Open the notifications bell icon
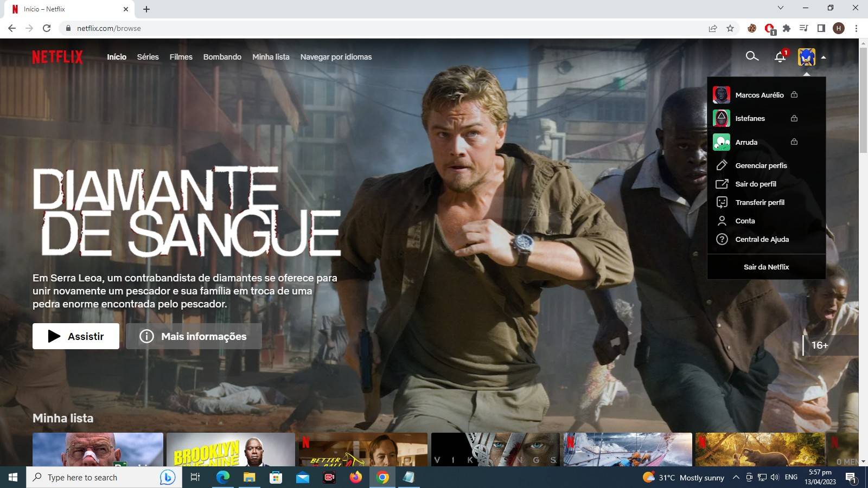Image resolution: width=868 pixels, height=488 pixels. click(x=780, y=57)
